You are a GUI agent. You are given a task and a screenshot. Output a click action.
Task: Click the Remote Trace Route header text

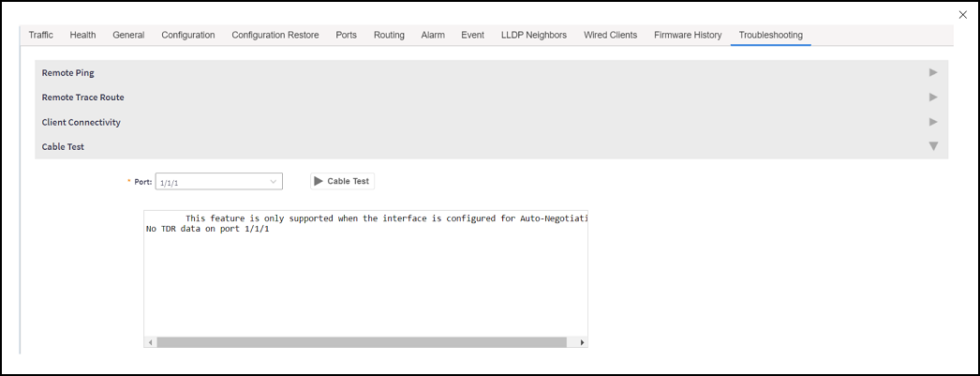(83, 97)
